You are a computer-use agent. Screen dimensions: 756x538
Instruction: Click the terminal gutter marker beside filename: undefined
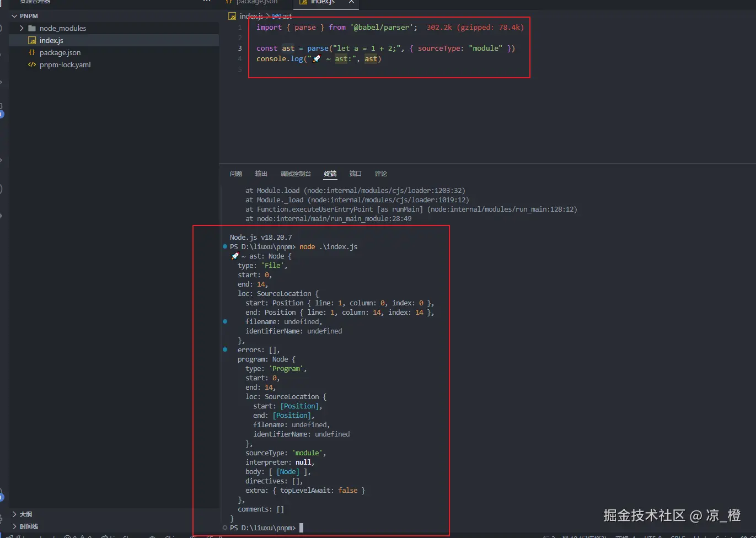pyautogui.click(x=225, y=321)
